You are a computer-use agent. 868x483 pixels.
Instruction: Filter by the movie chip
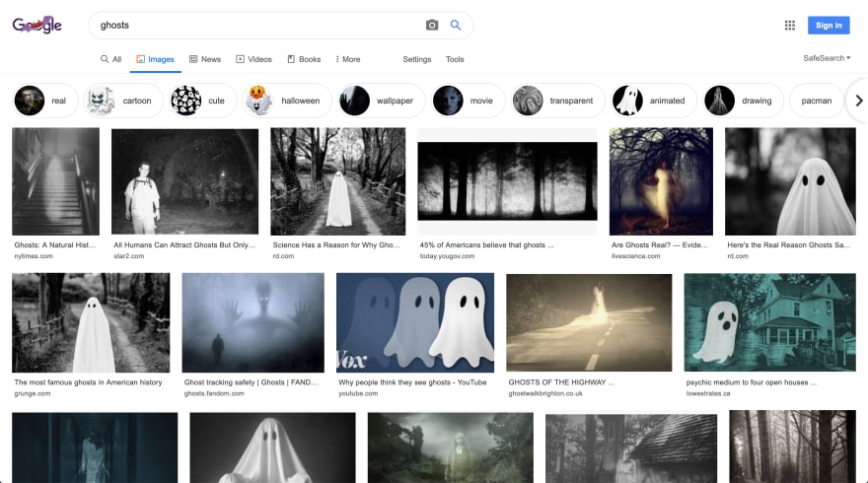point(468,101)
